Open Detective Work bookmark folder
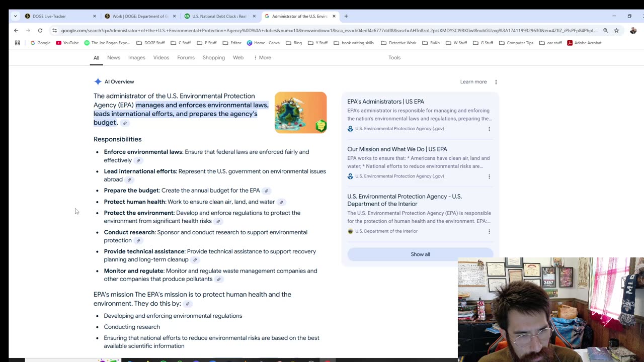The width and height of the screenshot is (644, 362). [x=398, y=43]
